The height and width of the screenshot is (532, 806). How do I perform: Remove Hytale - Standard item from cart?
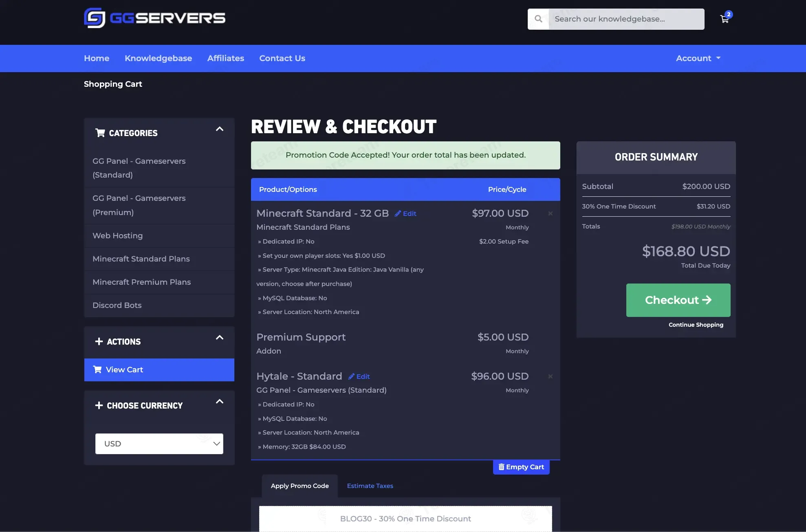(551, 376)
